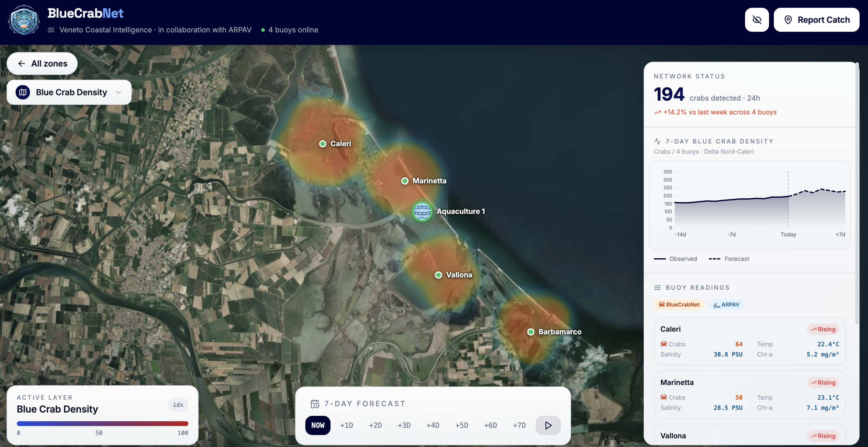Viewport: 868px width, 447px height.
Task: Open the Caleri buoy reading card
Action: [x=750, y=341]
